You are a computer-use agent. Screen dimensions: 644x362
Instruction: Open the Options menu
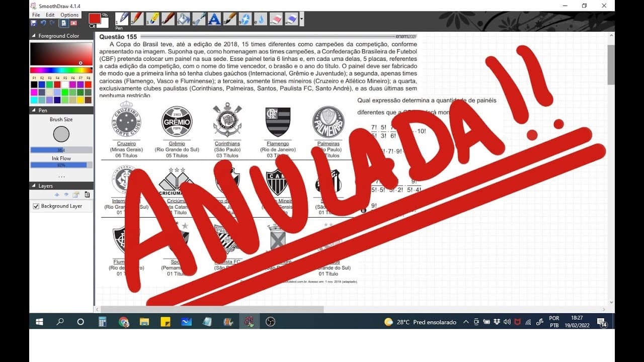[69, 15]
